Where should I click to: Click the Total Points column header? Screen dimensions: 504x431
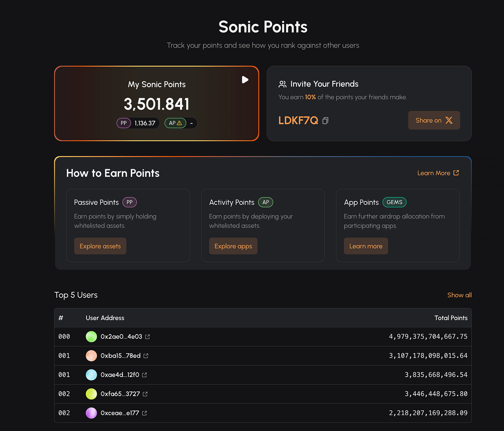coord(451,318)
